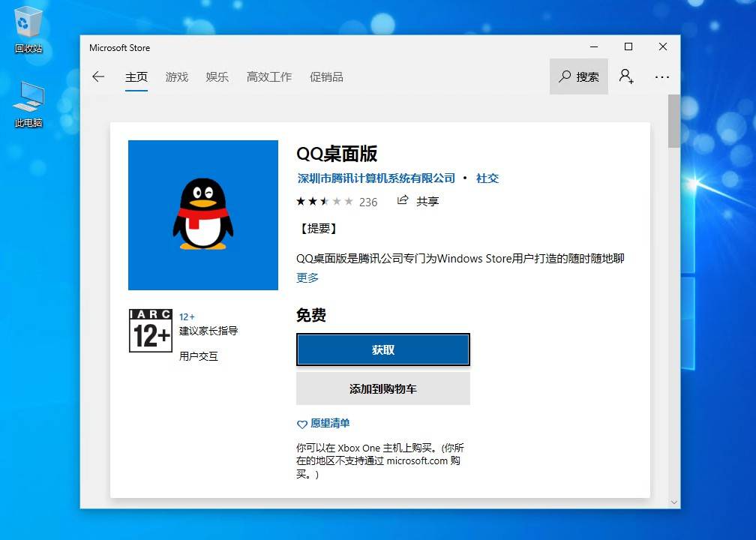Click the 建议家长指导 text
The width and height of the screenshot is (756, 540).
(208, 331)
